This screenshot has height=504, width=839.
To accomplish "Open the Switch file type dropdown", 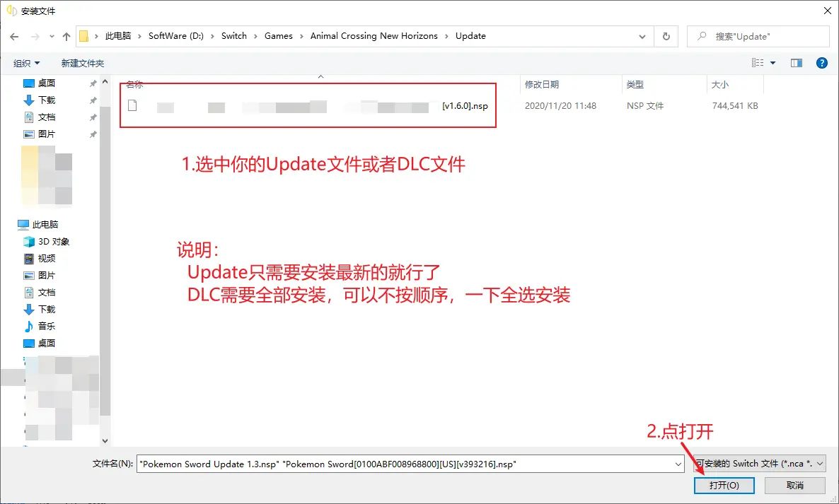I will (821, 464).
